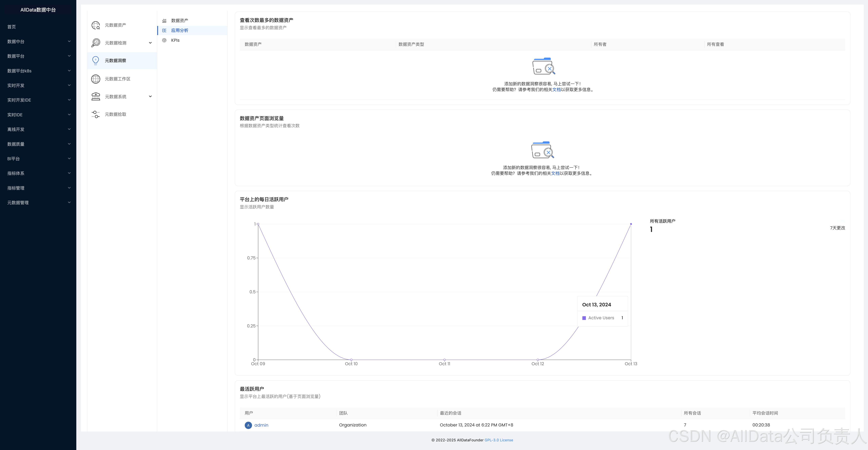Image resolution: width=868 pixels, height=450 pixels.
Task: Click the 元数据洞察 lightbulb icon
Action: tap(96, 60)
